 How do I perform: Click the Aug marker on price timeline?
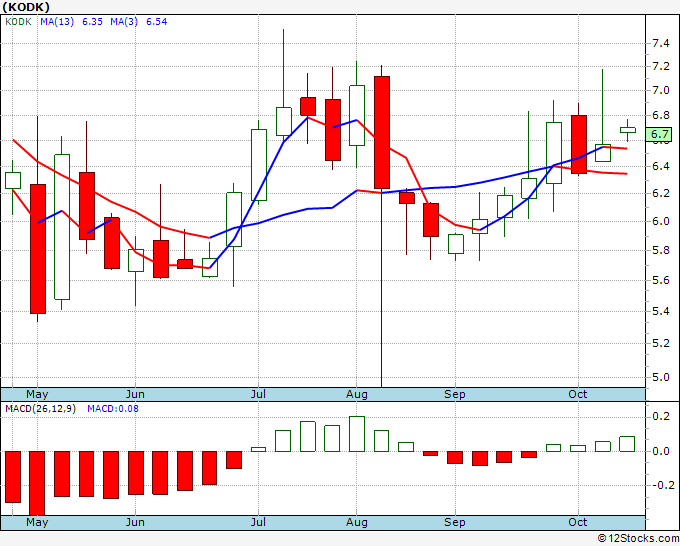pos(356,394)
